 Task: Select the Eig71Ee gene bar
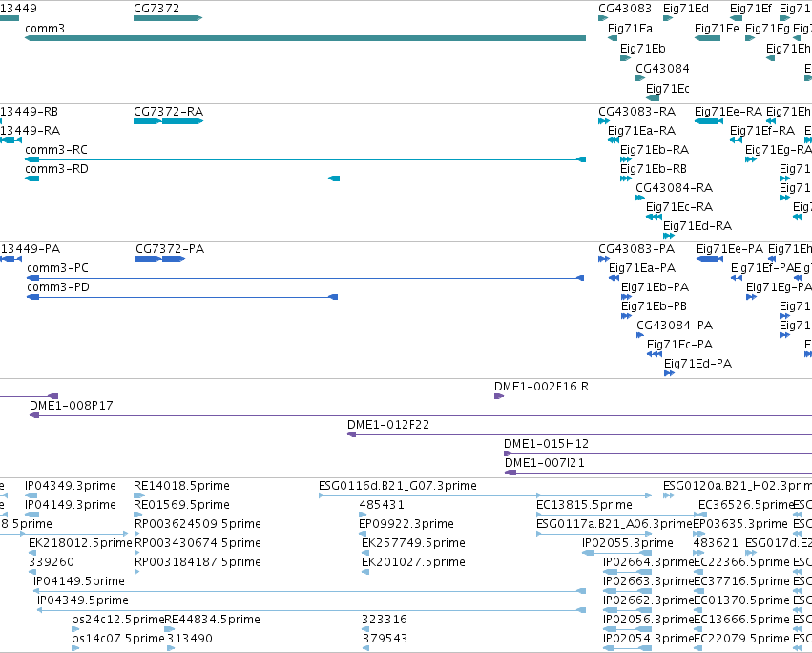707,38
